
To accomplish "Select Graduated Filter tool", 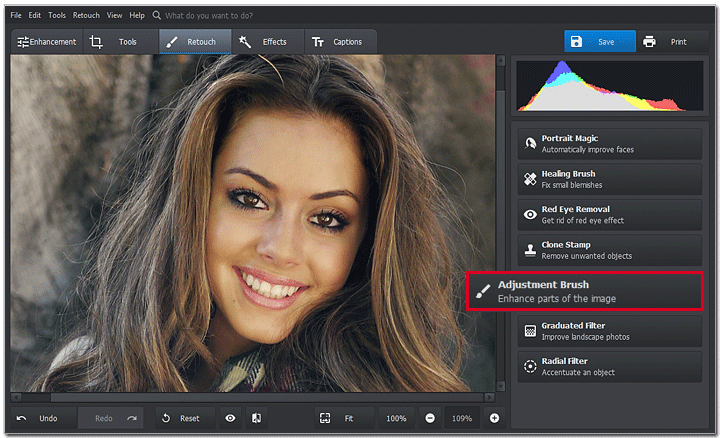I will 610,331.
